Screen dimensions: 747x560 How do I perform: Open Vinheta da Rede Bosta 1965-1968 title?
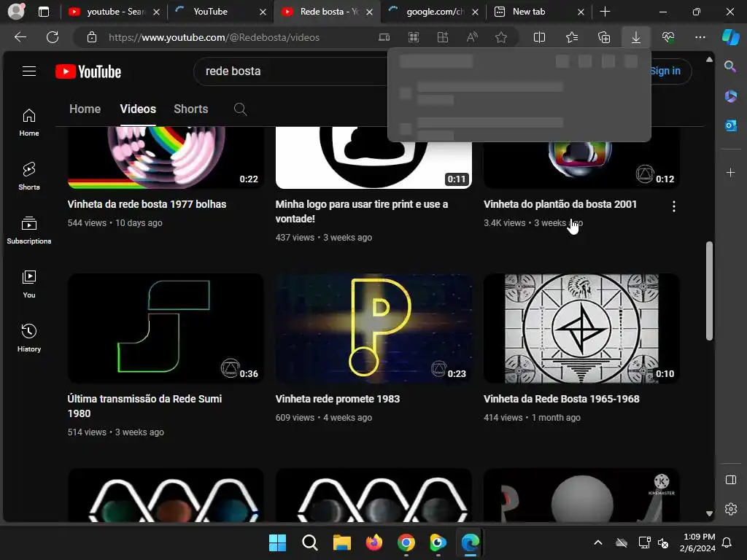tap(562, 399)
